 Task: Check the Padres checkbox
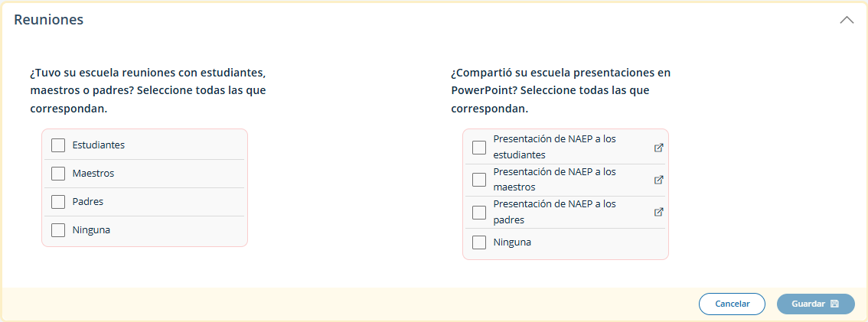point(58,202)
